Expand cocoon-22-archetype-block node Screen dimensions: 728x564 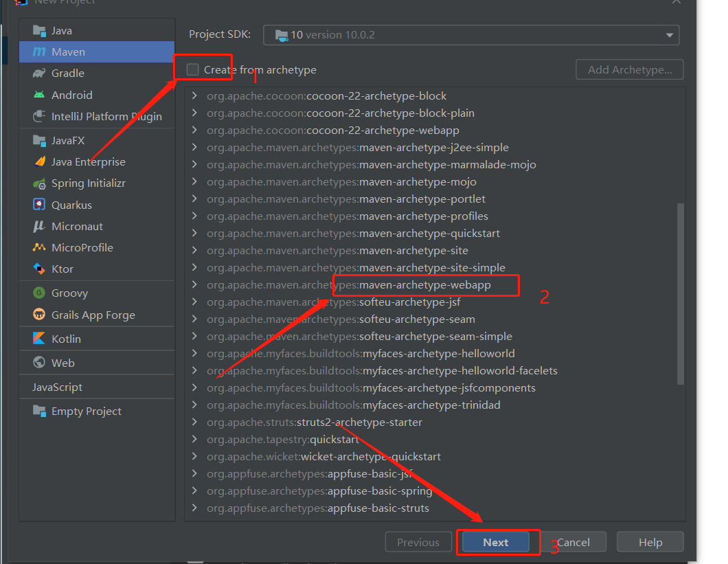coord(194,95)
